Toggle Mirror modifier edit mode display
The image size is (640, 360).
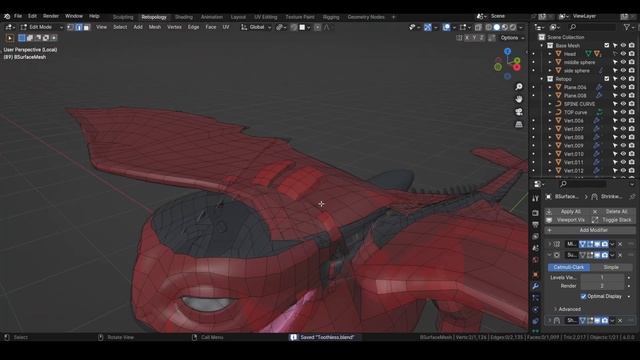coord(590,244)
